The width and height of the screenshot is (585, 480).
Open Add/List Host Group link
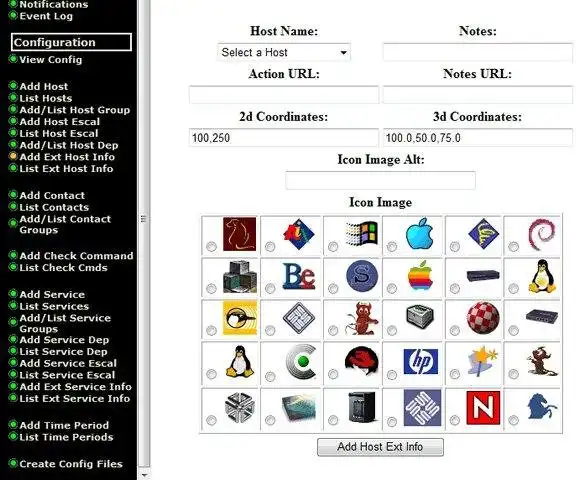pyautogui.click(x=75, y=110)
